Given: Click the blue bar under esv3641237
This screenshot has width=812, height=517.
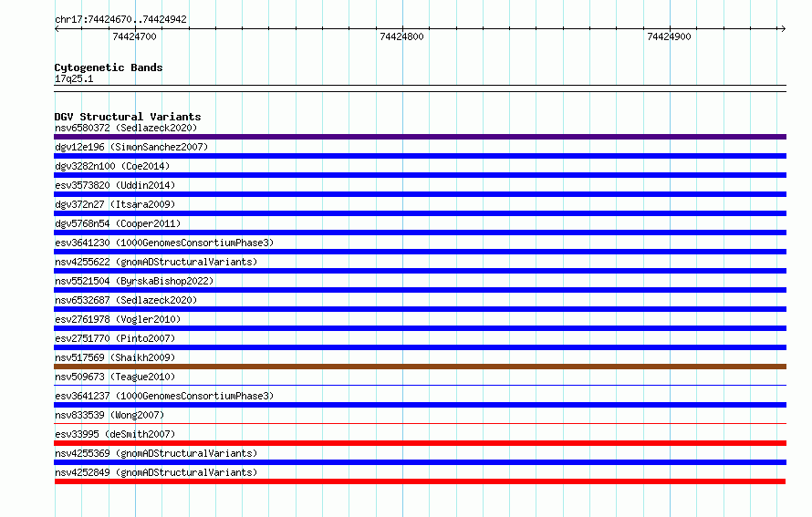Looking at the screenshot, I should point(420,405).
